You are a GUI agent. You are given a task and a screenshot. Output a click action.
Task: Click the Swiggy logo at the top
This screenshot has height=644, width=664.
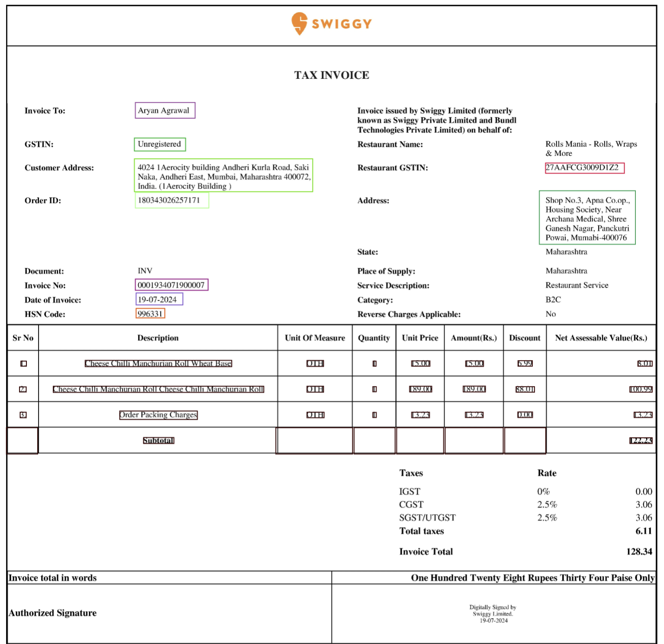pos(332,24)
